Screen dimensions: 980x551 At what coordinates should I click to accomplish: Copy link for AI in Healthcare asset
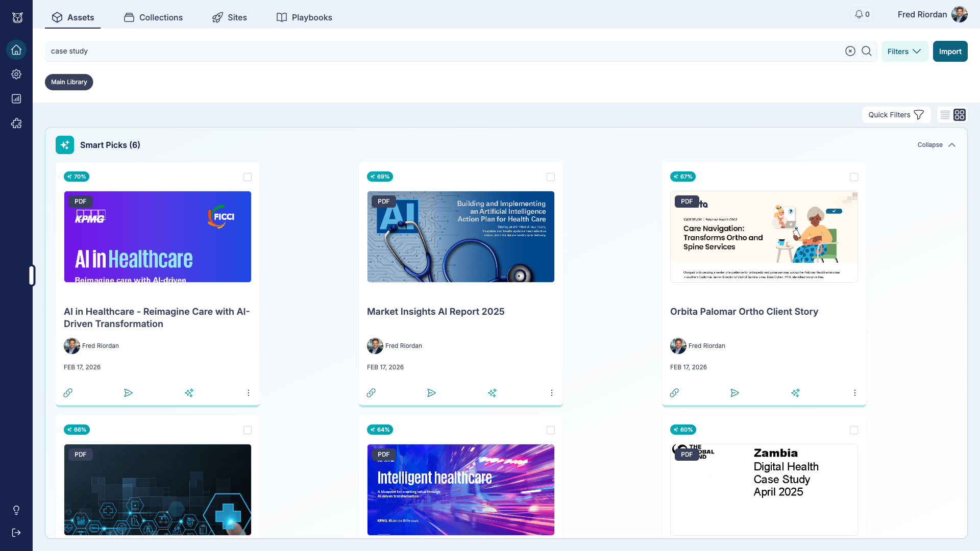click(68, 393)
